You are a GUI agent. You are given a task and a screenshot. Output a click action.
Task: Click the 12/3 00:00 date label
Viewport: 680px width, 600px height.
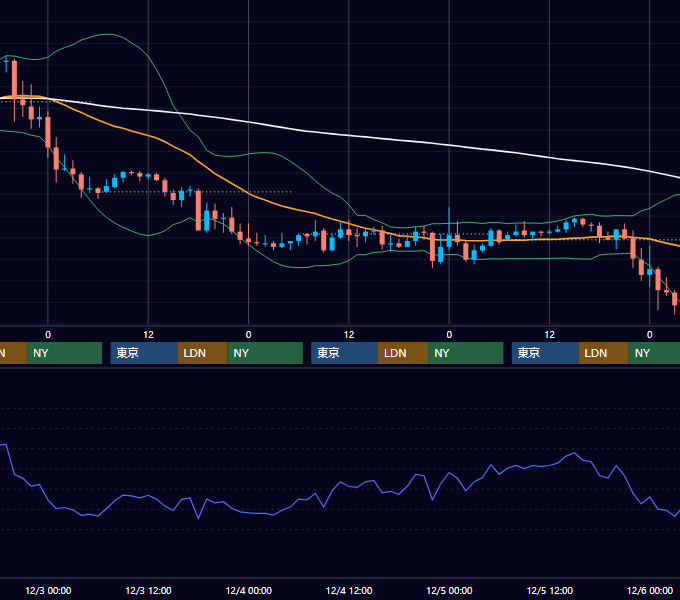[x=48, y=590]
